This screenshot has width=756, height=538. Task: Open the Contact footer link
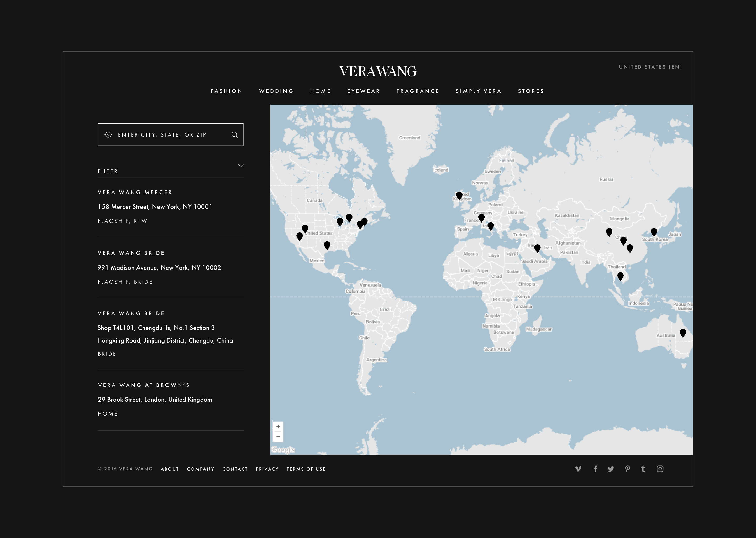pos(235,469)
